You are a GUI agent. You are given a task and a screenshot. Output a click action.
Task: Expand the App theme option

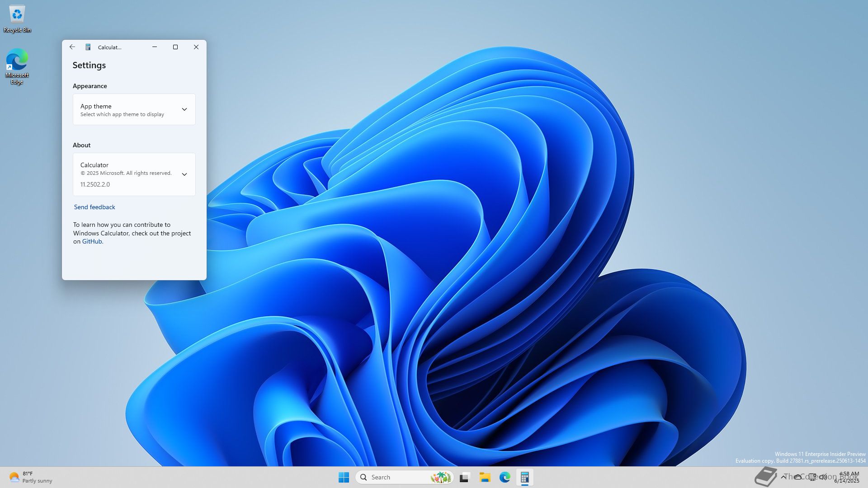click(x=184, y=109)
